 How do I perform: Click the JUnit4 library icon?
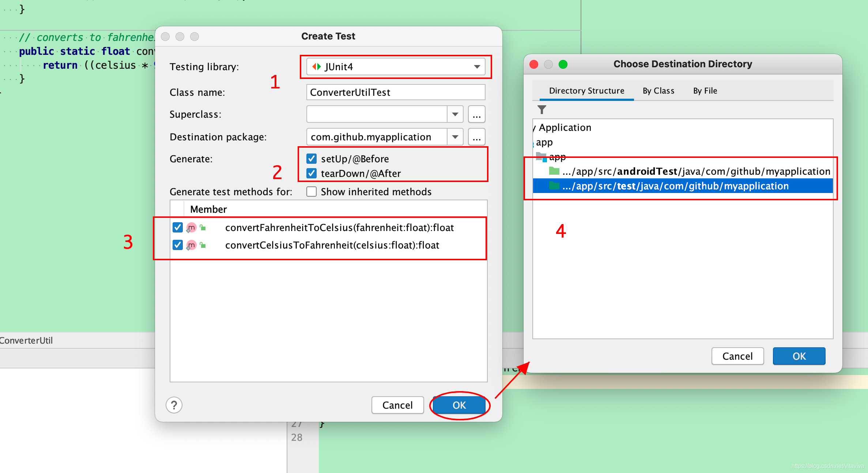coord(317,67)
